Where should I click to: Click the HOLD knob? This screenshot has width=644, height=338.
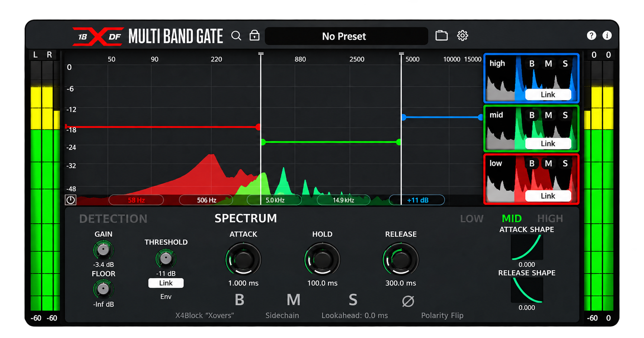click(x=322, y=260)
